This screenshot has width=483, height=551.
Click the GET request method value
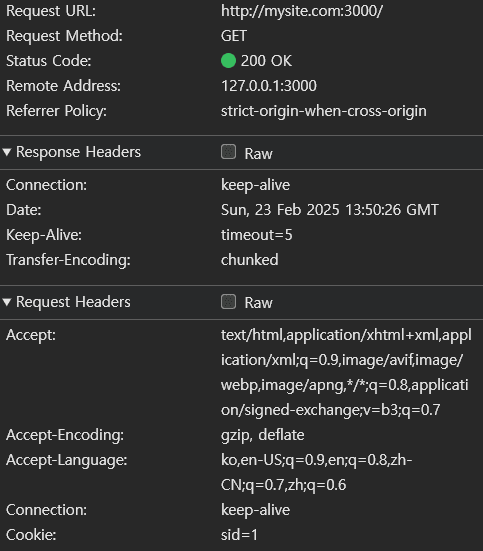[x=234, y=36]
